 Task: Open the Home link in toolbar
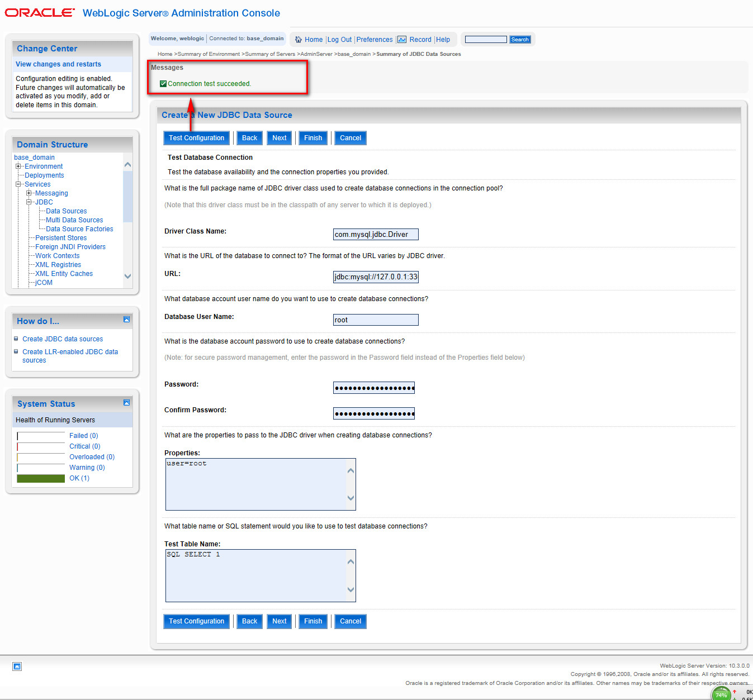[314, 40]
